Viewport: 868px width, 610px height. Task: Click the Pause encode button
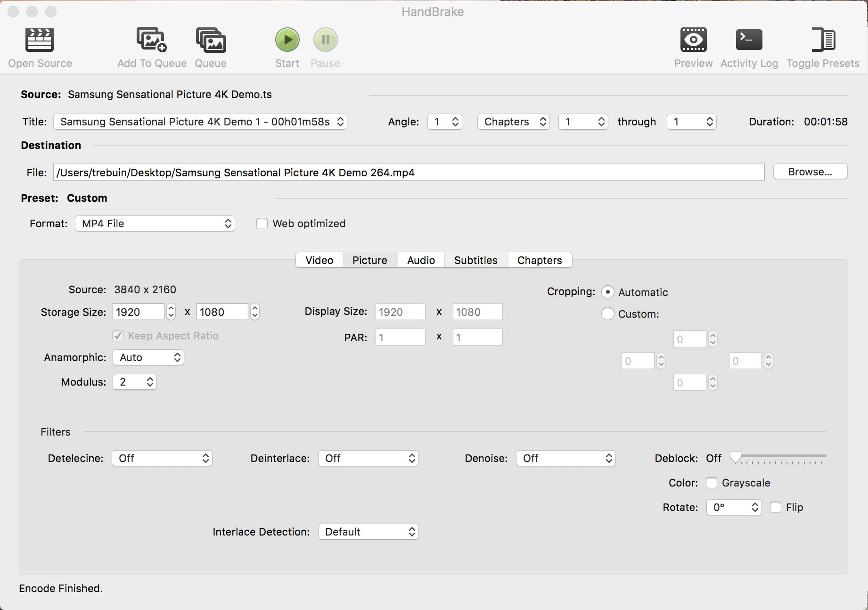[325, 40]
